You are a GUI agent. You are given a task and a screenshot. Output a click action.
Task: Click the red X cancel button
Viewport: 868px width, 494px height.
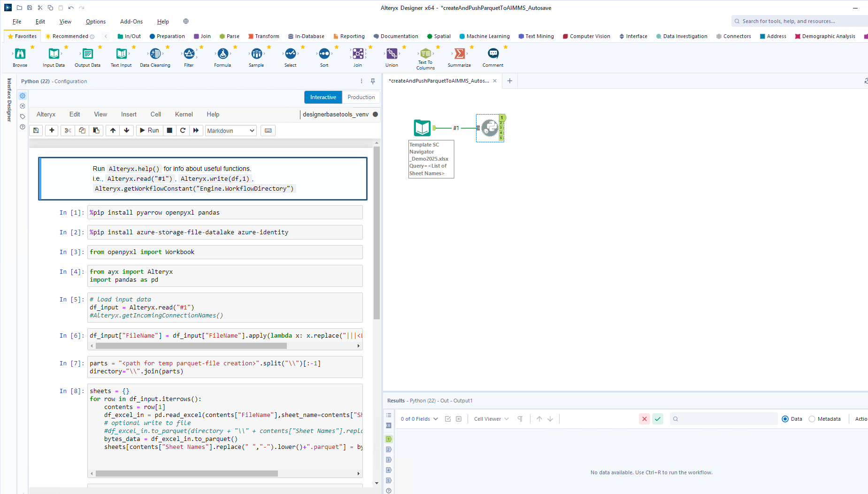[x=645, y=419]
